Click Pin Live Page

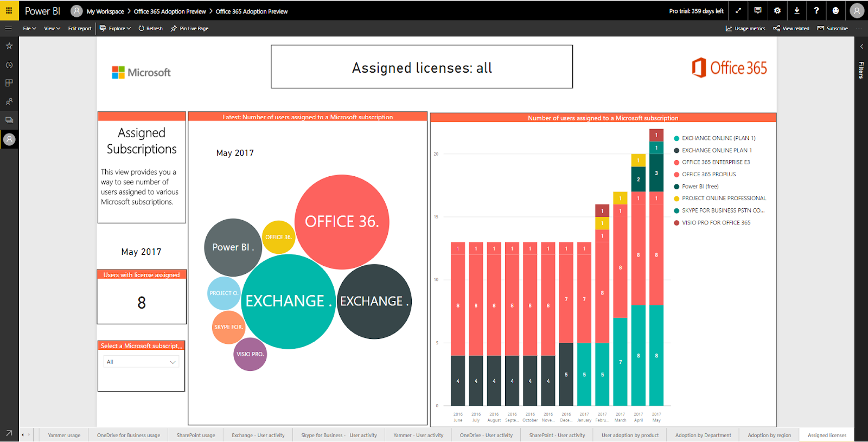(x=189, y=28)
